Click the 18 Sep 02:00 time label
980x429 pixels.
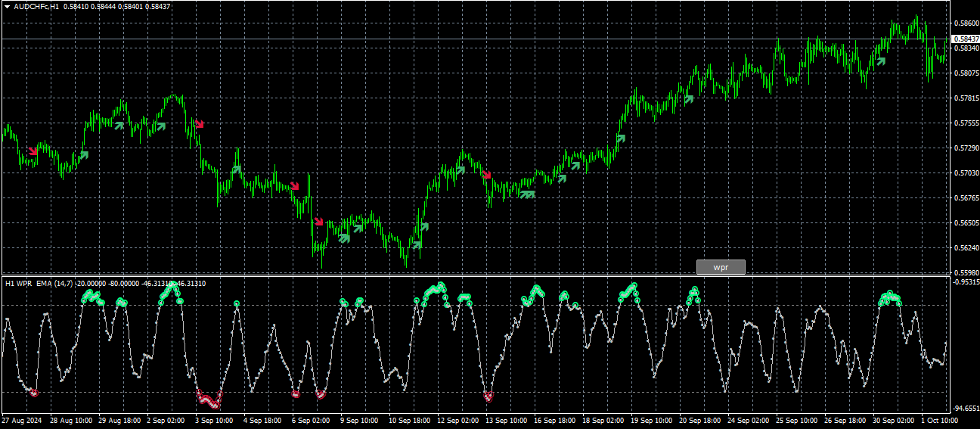[x=603, y=420]
